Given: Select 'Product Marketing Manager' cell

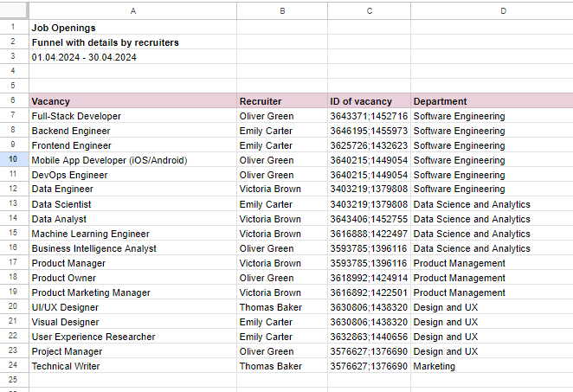Looking at the screenshot, I should (x=133, y=292).
